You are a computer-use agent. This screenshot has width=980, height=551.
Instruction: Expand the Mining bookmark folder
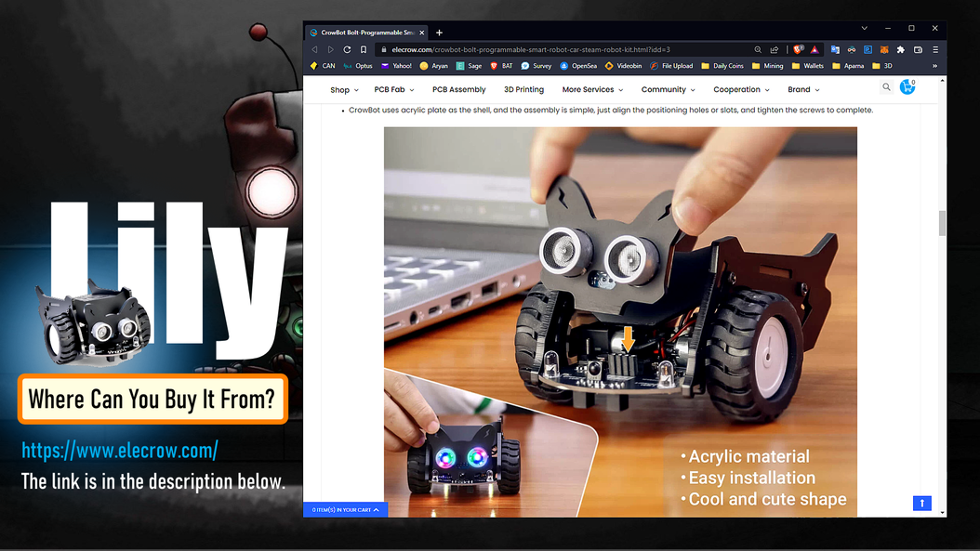click(x=767, y=66)
